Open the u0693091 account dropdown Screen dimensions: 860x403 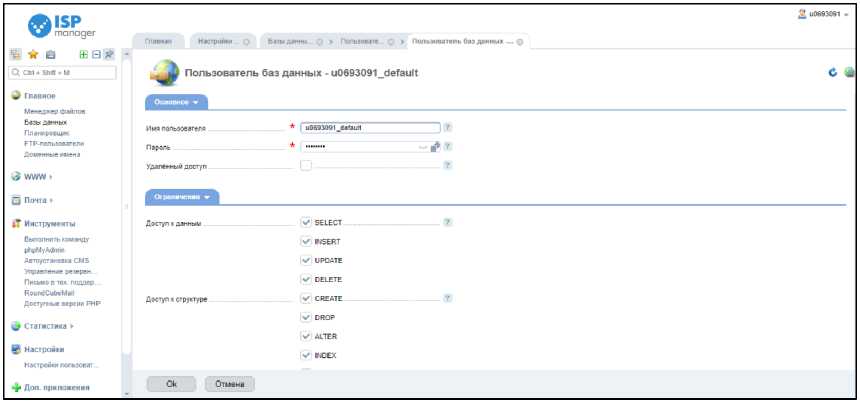tap(827, 14)
